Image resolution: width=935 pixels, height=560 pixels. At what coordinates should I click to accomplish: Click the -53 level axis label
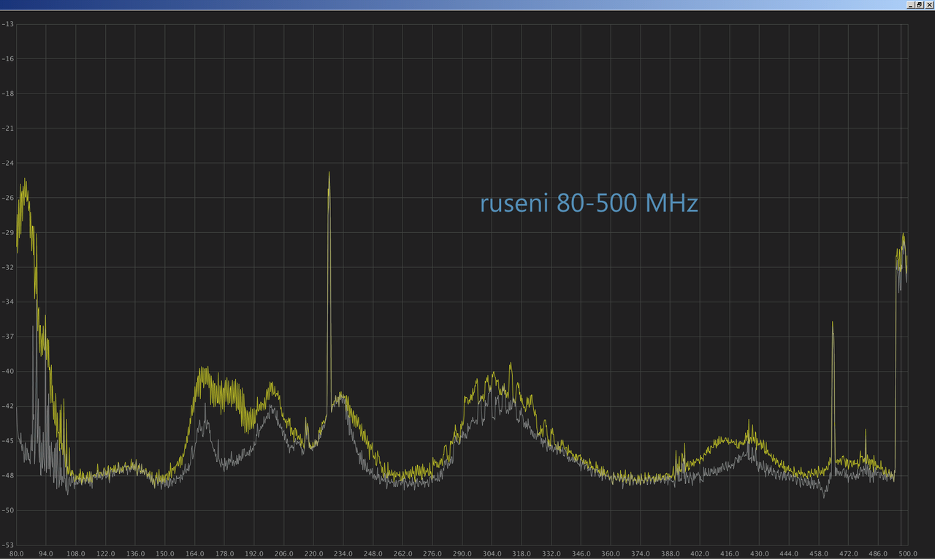coord(7,545)
